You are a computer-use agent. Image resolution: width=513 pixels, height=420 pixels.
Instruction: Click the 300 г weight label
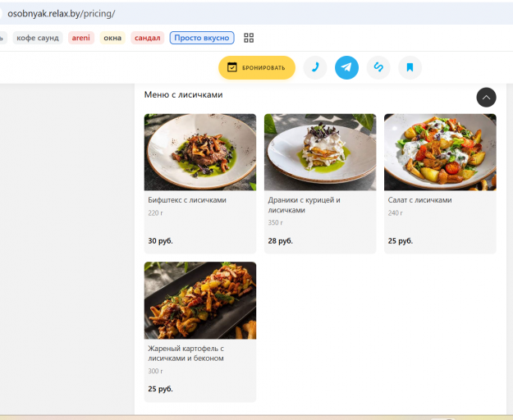[155, 371]
